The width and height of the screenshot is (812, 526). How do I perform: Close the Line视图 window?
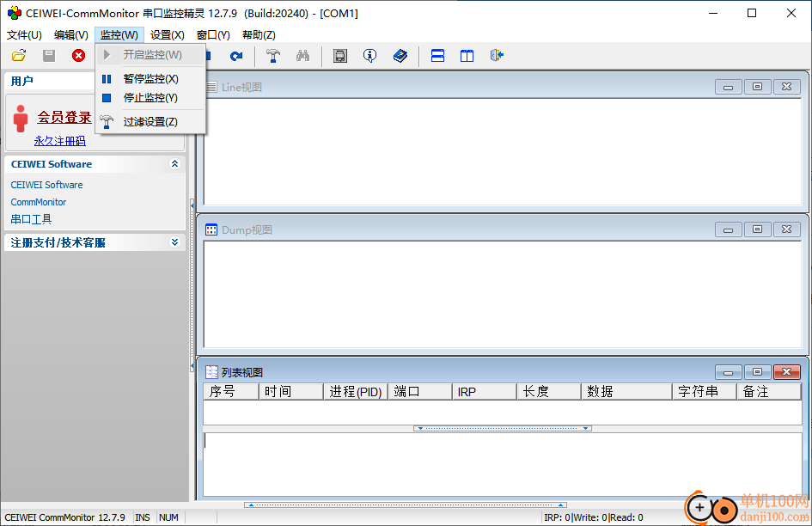(x=786, y=87)
